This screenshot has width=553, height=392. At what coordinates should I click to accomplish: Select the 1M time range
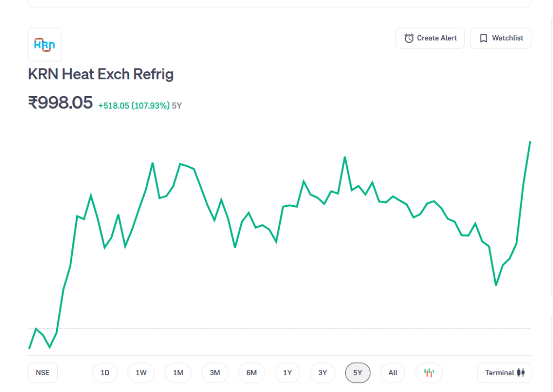point(178,373)
